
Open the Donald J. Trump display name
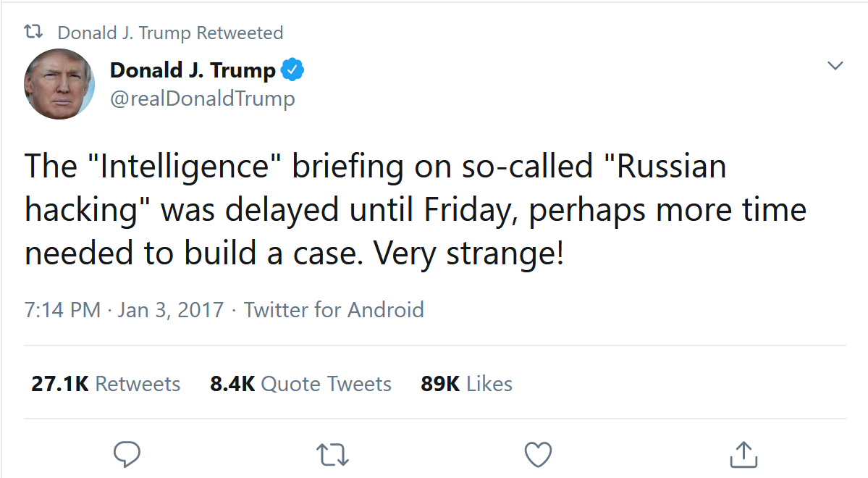click(x=193, y=70)
